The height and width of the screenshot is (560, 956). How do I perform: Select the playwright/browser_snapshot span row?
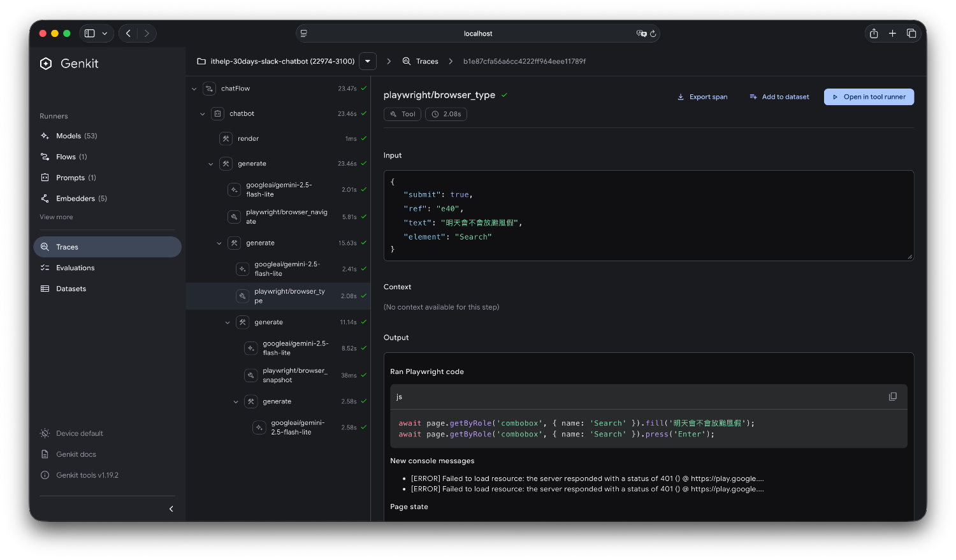coord(278,376)
